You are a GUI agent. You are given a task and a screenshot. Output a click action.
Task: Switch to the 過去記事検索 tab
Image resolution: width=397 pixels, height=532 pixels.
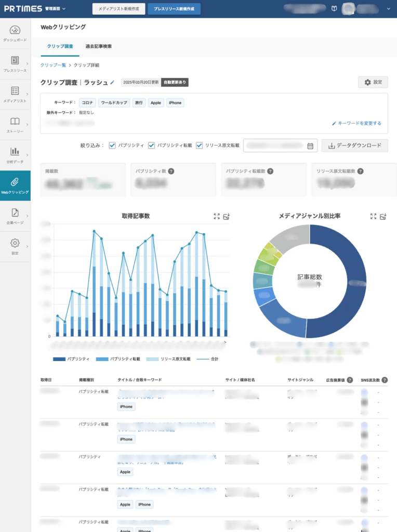[98, 46]
